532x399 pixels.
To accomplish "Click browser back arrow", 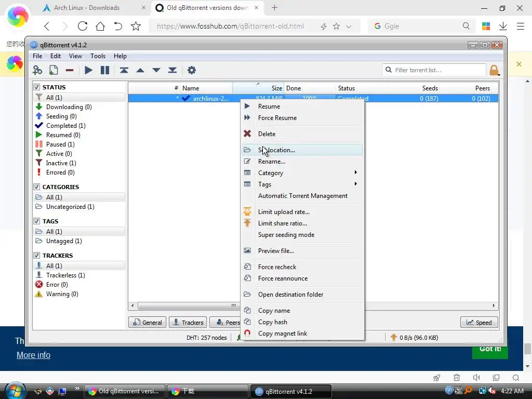I will pos(47,26).
